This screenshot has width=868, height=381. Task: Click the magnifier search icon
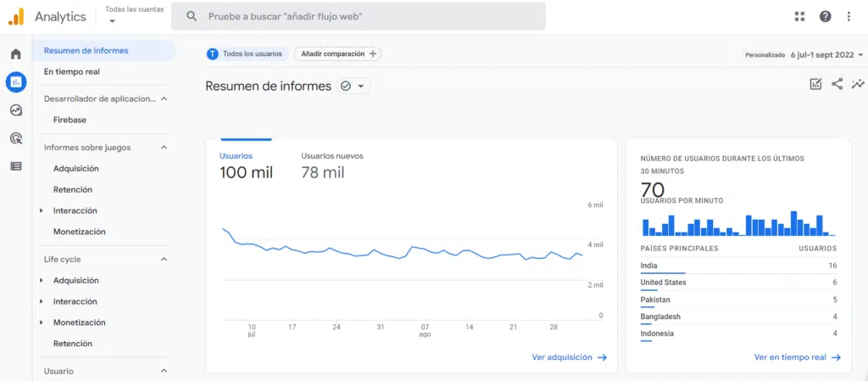point(192,17)
